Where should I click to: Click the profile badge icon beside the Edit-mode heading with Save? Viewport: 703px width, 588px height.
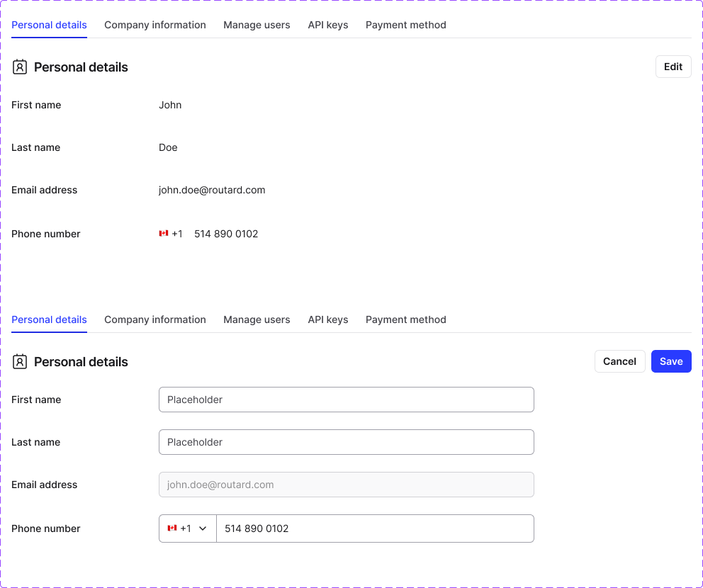(x=20, y=361)
